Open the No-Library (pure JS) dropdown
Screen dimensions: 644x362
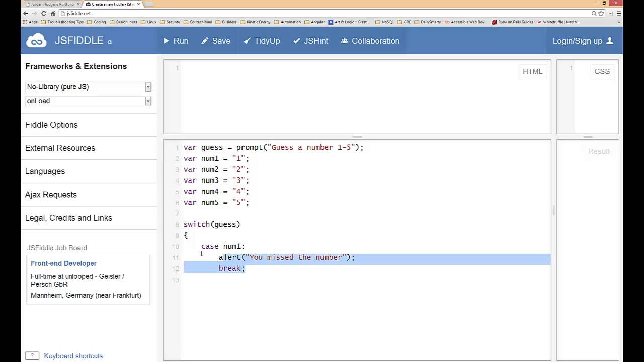88,87
